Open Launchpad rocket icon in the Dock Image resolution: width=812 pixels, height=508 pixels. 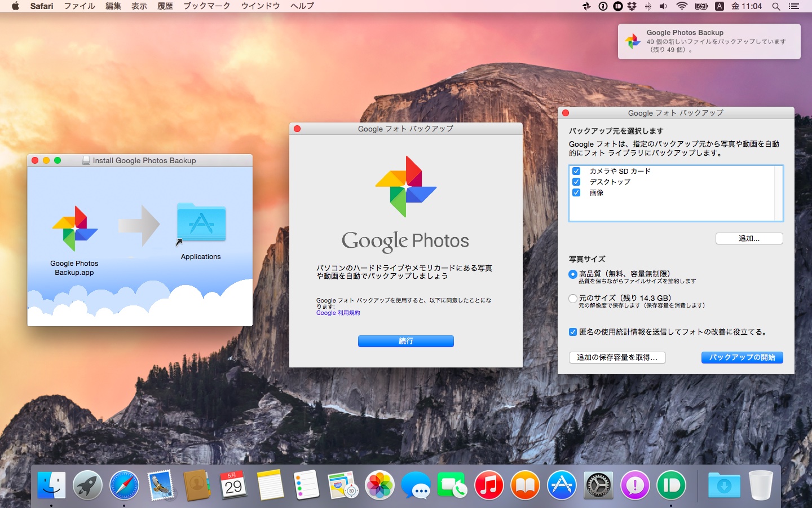(x=87, y=485)
